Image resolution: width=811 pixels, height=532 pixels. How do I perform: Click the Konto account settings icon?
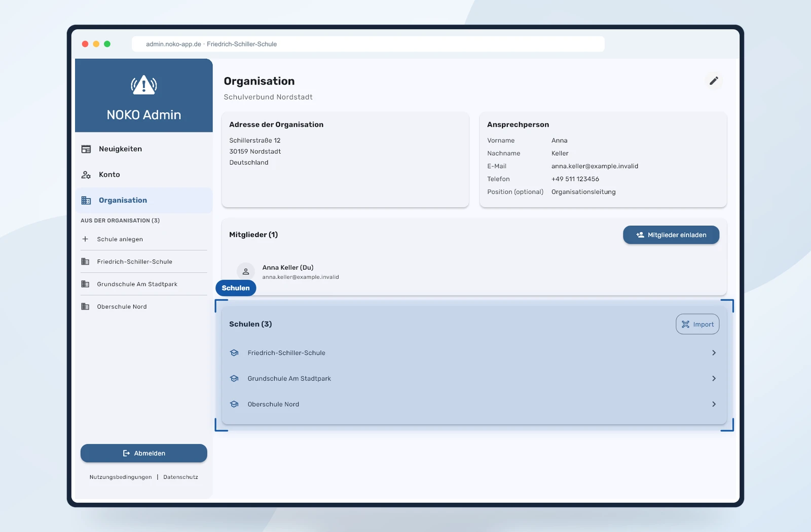86,175
